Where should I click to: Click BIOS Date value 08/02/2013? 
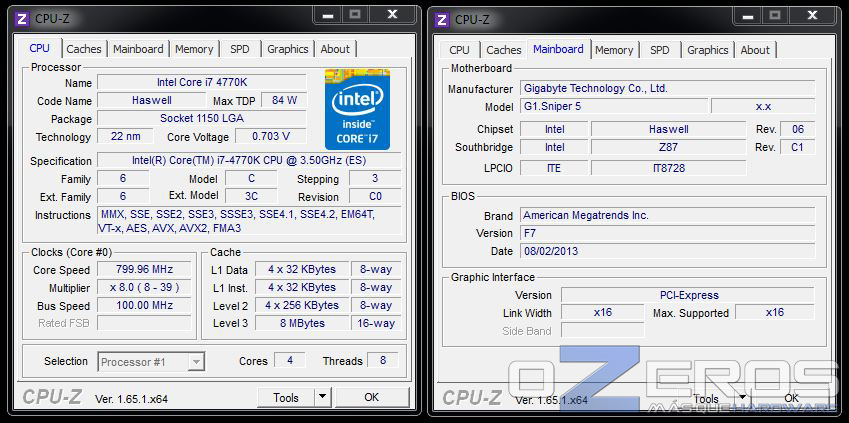point(667,251)
